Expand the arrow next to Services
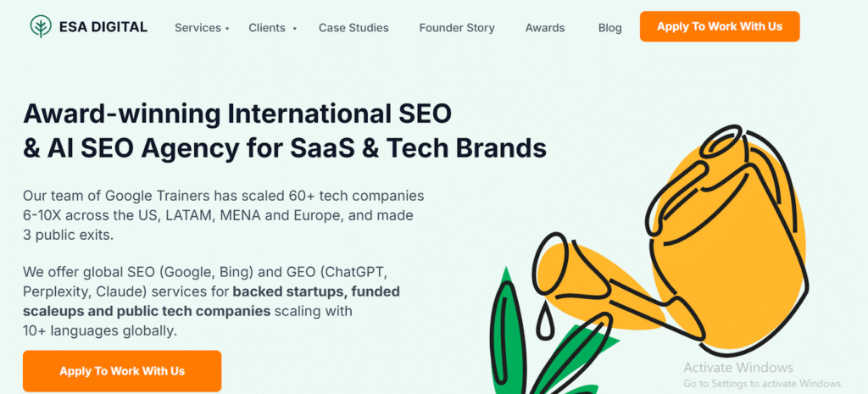 pos(227,29)
